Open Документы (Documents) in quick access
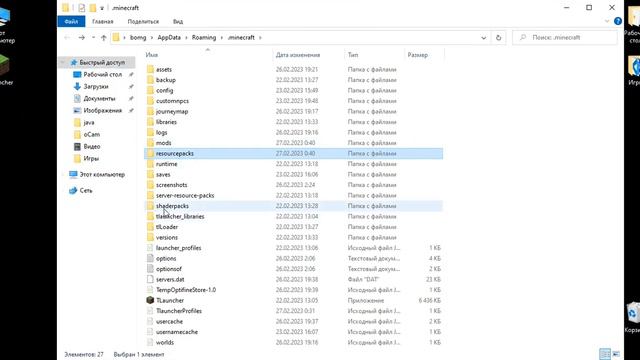This screenshot has width=640, height=360. pyautogui.click(x=99, y=99)
